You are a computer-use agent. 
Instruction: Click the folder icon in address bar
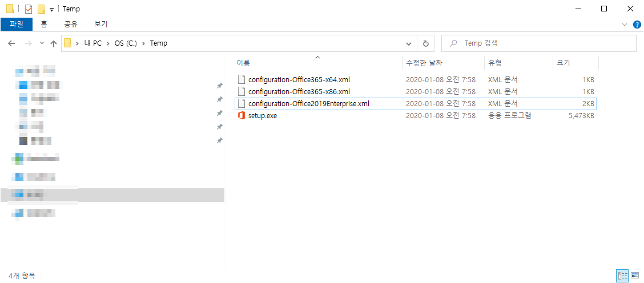point(68,43)
